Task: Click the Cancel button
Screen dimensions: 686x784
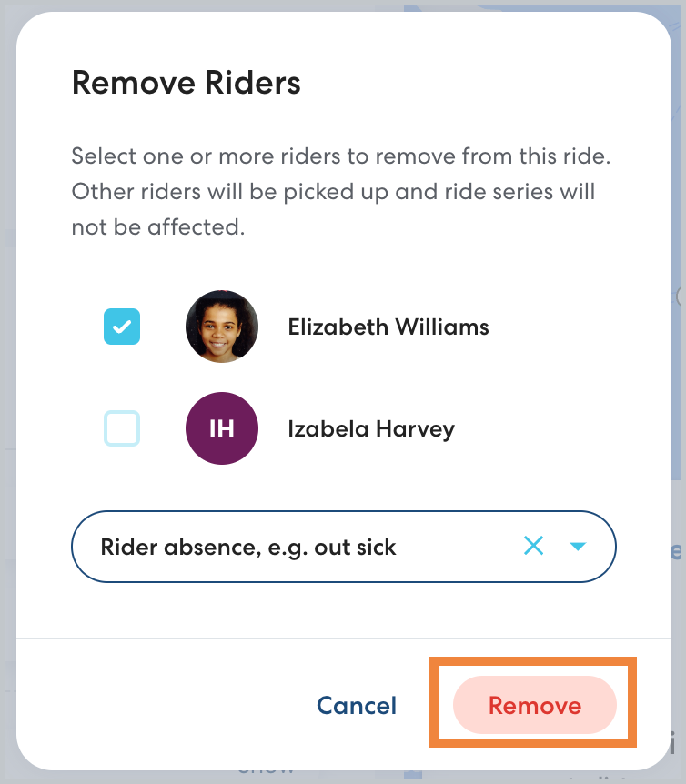Action: pyautogui.click(x=357, y=706)
